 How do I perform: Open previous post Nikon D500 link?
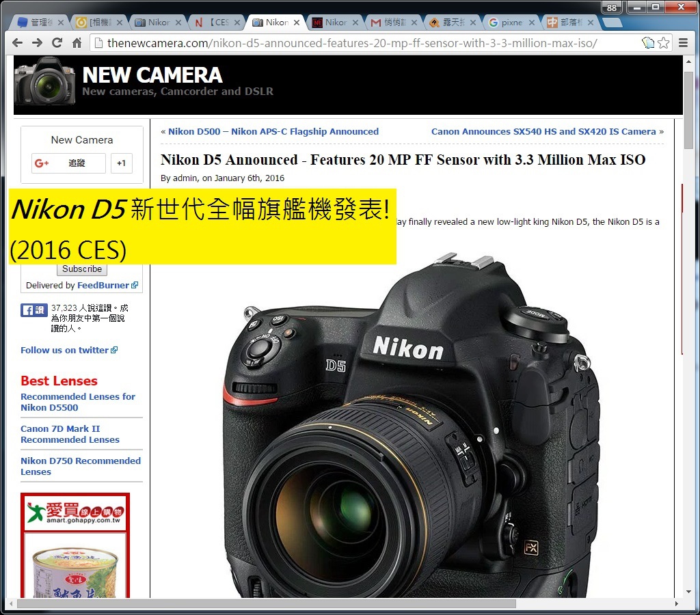[273, 132]
